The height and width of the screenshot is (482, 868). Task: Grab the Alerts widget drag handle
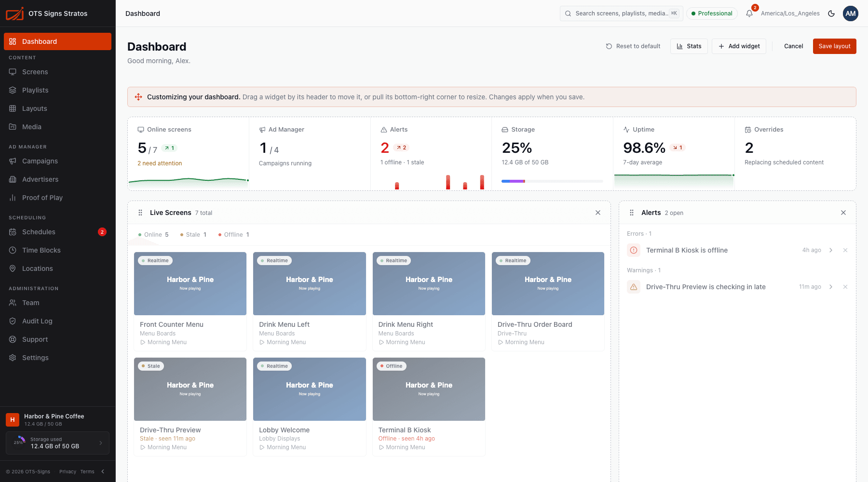(632, 213)
